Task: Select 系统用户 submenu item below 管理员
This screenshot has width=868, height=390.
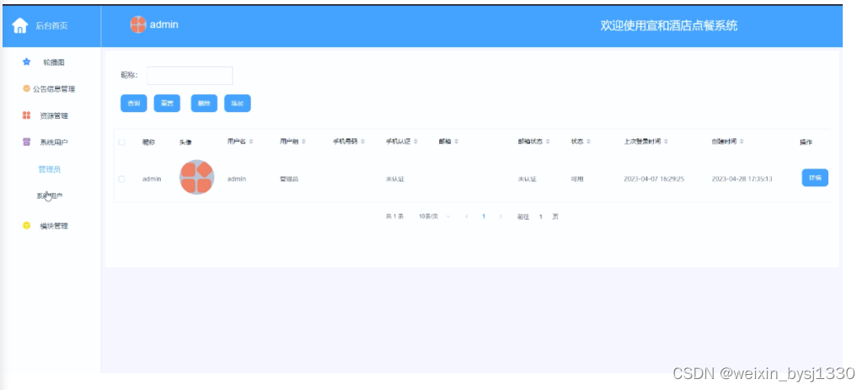Action: (49, 195)
